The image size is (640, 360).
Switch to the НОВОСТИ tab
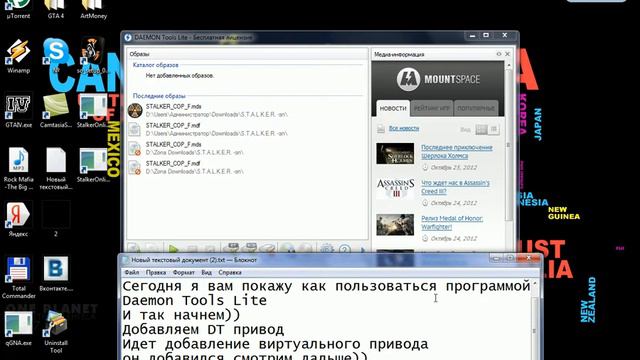pyautogui.click(x=393, y=108)
